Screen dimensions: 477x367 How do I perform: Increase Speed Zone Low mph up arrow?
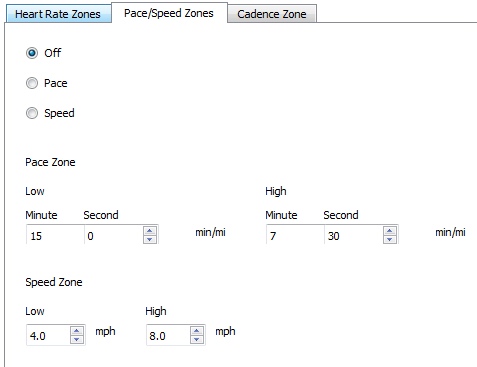pos(77,331)
